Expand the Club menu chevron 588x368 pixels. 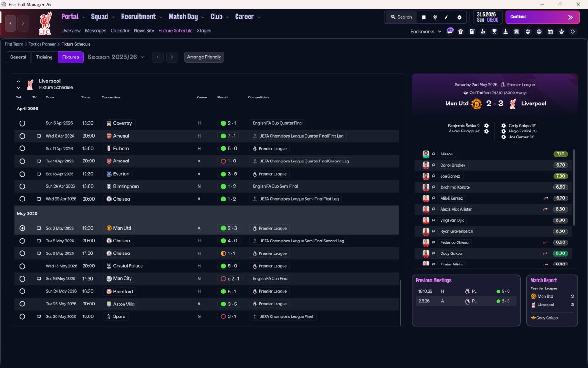point(227,17)
